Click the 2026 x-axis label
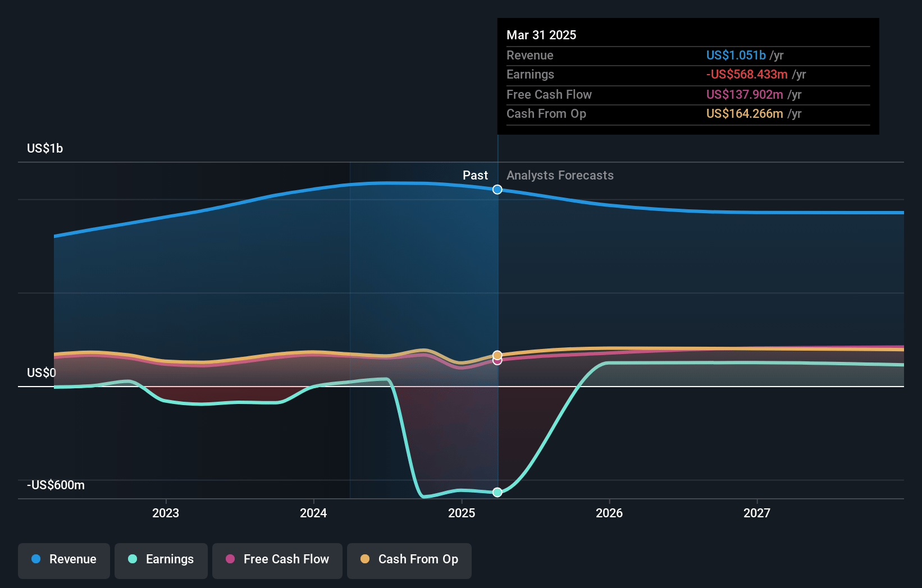This screenshot has width=922, height=588. (609, 513)
